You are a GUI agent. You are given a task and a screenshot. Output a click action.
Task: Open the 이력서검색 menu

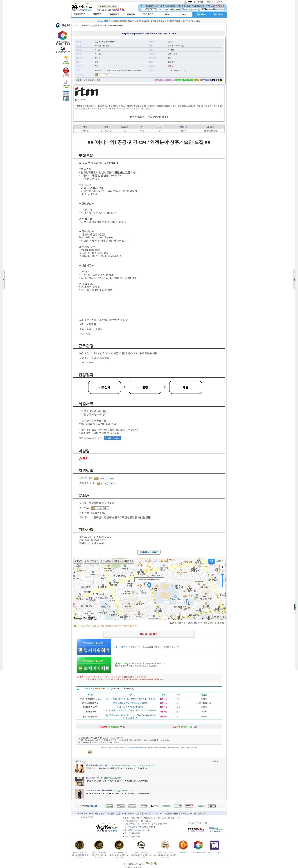[x=114, y=14]
